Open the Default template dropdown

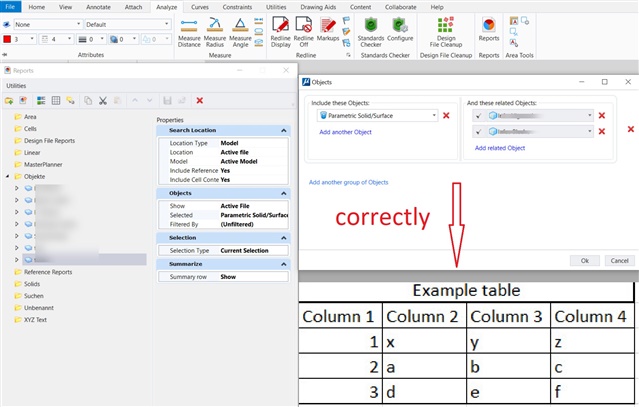pyautogui.click(x=127, y=24)
